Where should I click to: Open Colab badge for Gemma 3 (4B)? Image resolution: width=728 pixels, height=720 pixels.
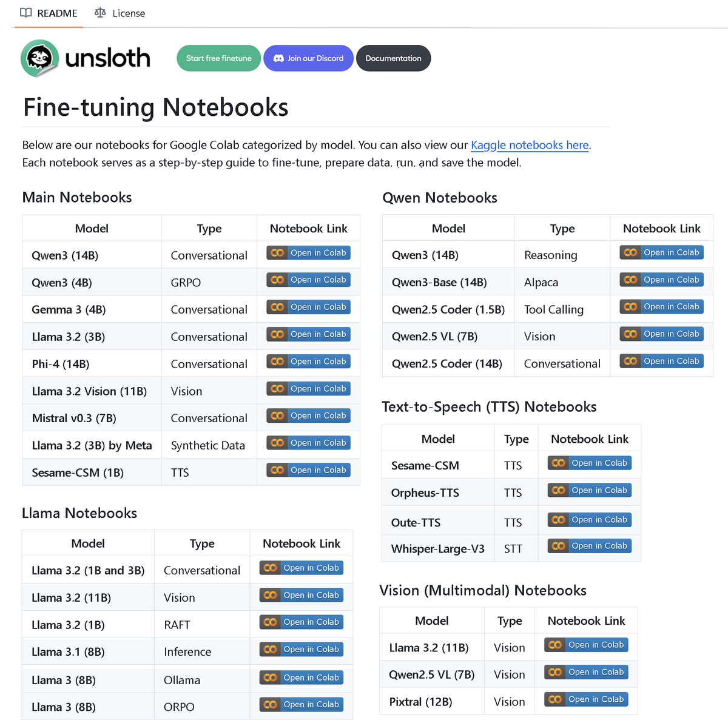(308, 307)
